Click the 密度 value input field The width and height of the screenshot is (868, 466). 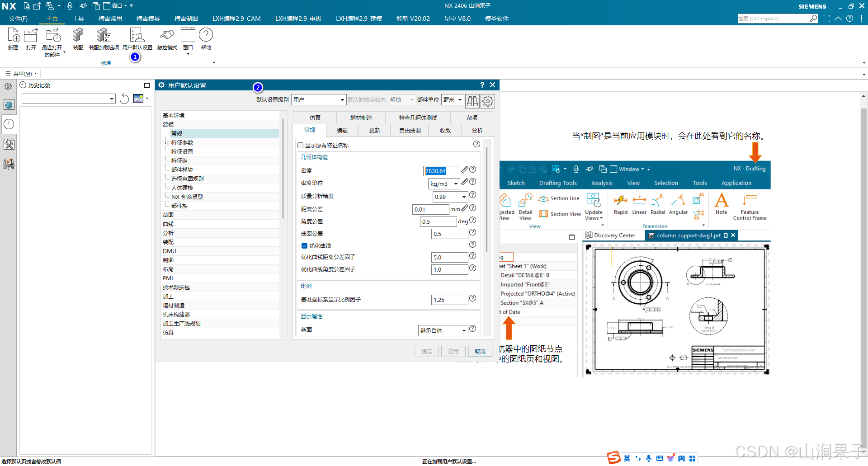(x=442, y=171)
